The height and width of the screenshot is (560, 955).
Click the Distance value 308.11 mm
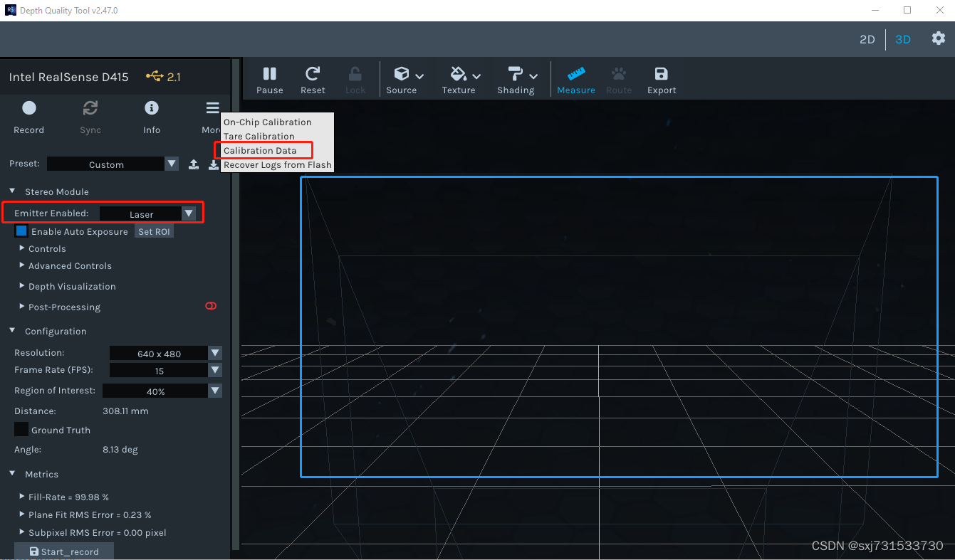coord(126,411)
